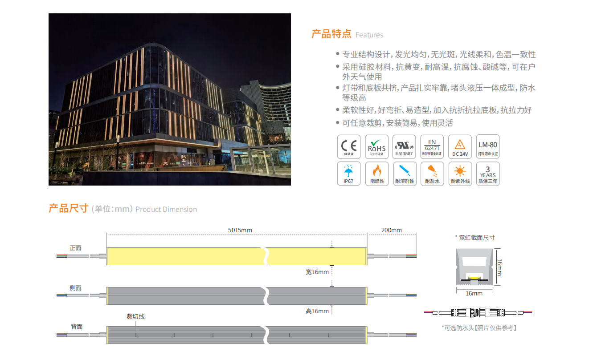
Task: Click the EN 62471 photobiological safety icon
Action: (432, 147)
